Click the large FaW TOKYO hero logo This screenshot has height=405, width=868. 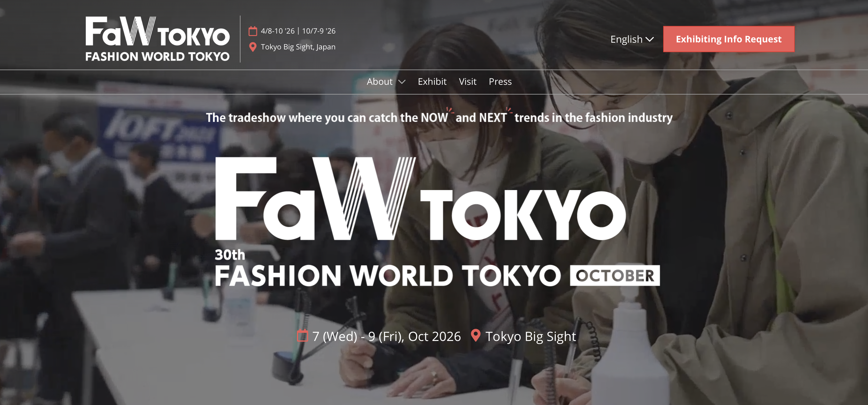[x=420, y=199]
